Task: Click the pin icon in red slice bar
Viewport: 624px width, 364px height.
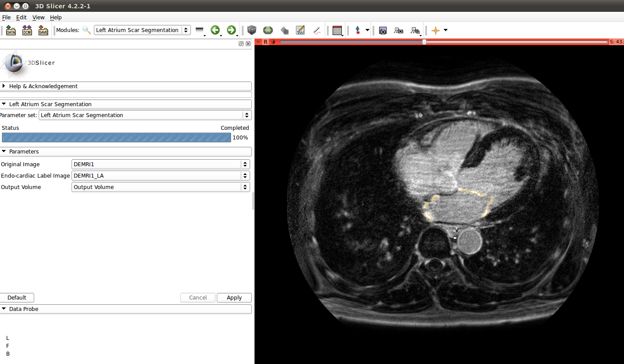Action: pyautogui.click(x=258, y=42)
